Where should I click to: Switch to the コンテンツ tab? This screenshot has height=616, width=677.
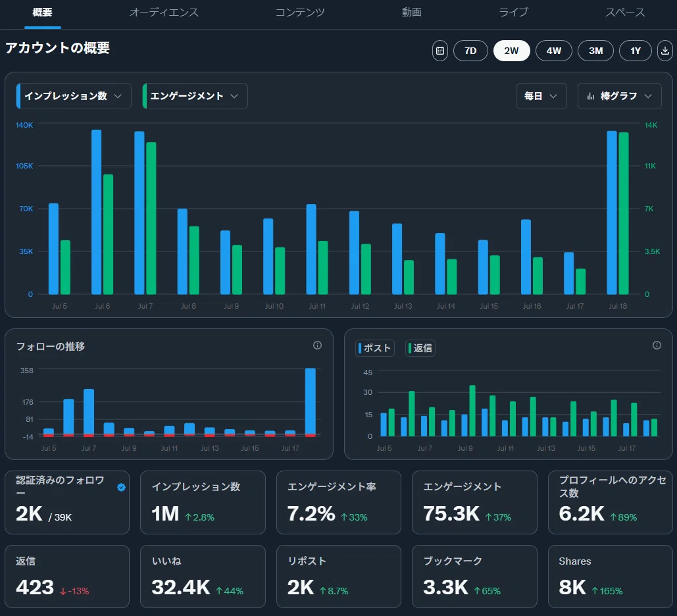point(300,12)
